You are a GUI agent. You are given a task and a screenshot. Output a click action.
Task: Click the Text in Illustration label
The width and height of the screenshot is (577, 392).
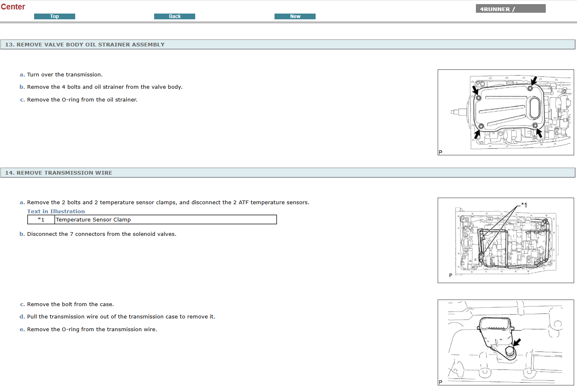pyautogui.click(x=56, y=211)
